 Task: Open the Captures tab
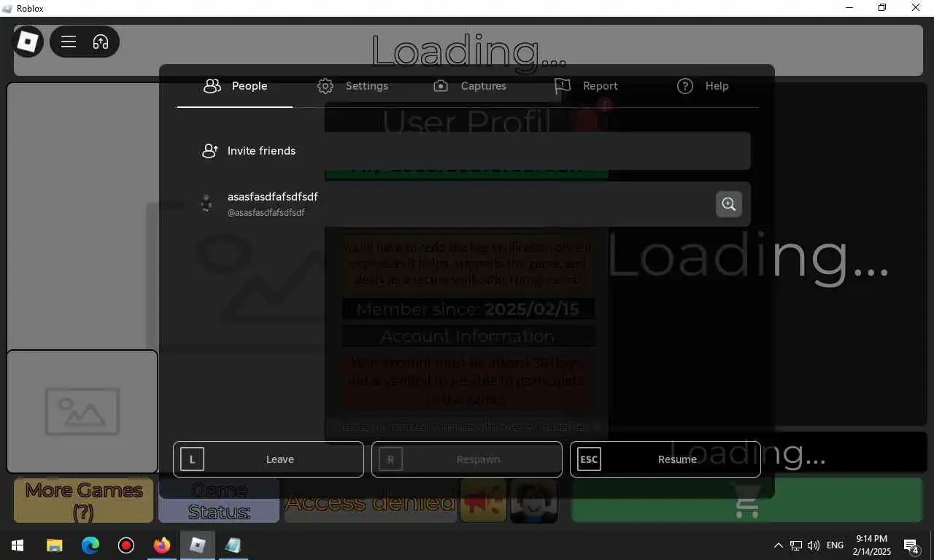pos(469,86)
